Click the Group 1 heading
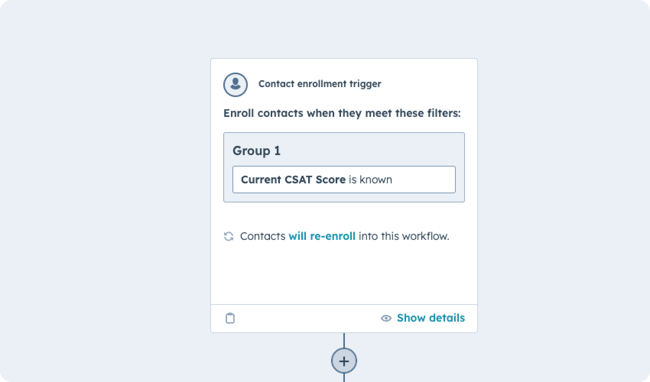This screenshot has height=382, width=650. pos(256,151)
